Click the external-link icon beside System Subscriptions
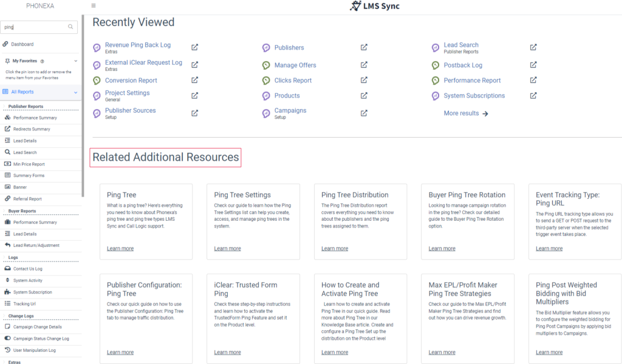 pyautogui.click(x=533, y=96)
